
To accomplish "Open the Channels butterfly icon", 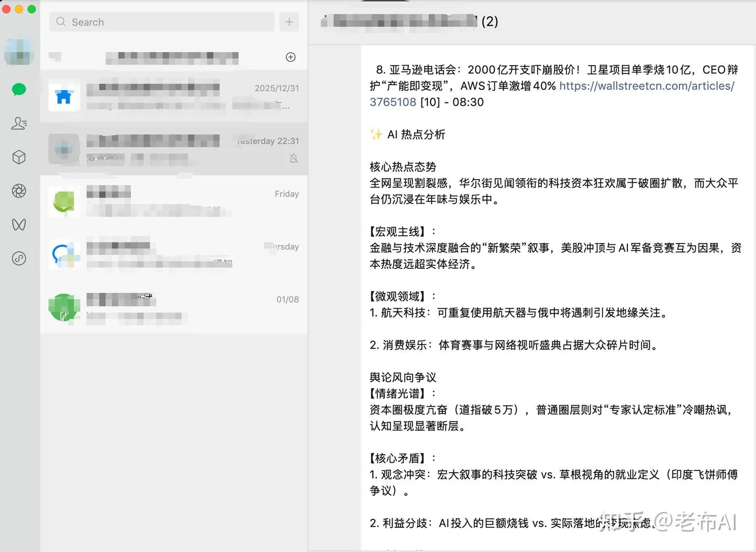I will click(19, 225).
